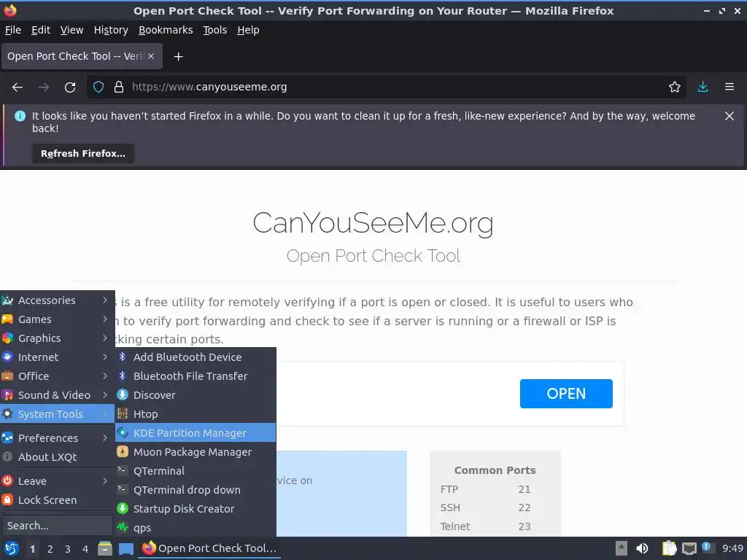The width and height of the screenshot is (747, 560).
Task: Expand the Internet submenu
Action: [57, 357]
